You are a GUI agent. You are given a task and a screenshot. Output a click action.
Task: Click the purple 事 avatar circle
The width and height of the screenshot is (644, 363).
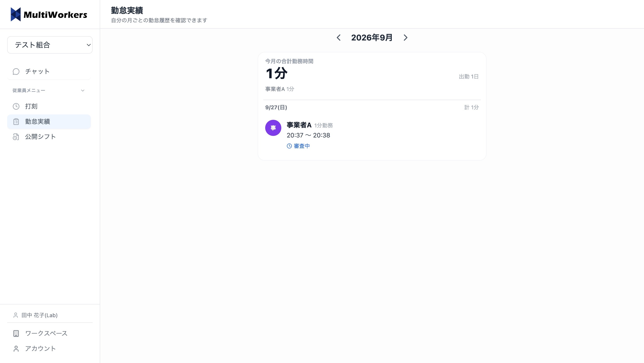click(x=273, y=128)
